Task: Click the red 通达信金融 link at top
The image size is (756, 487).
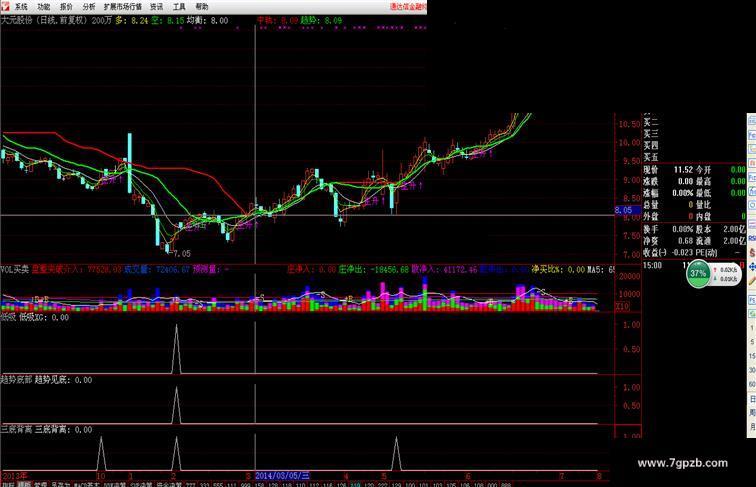Action: (408, 7)
